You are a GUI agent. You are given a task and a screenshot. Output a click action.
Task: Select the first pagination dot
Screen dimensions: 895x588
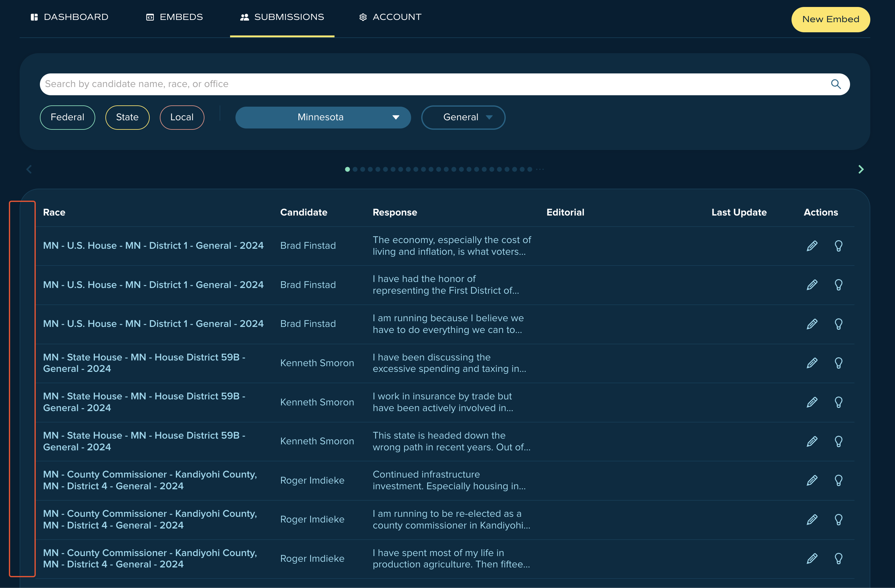347,169
